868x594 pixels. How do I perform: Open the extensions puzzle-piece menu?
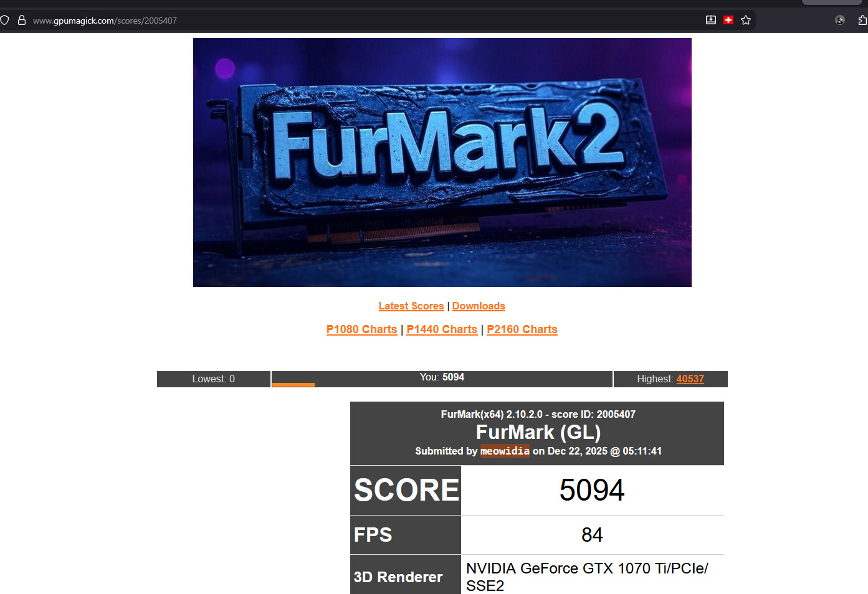tap(862, 21)
